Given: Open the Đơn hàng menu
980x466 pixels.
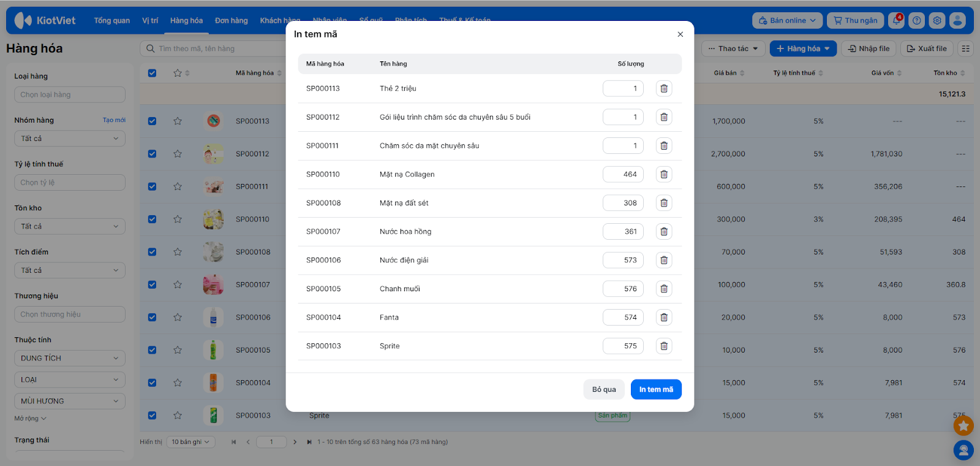Looking at the screenshot, I should pos(232,20).
